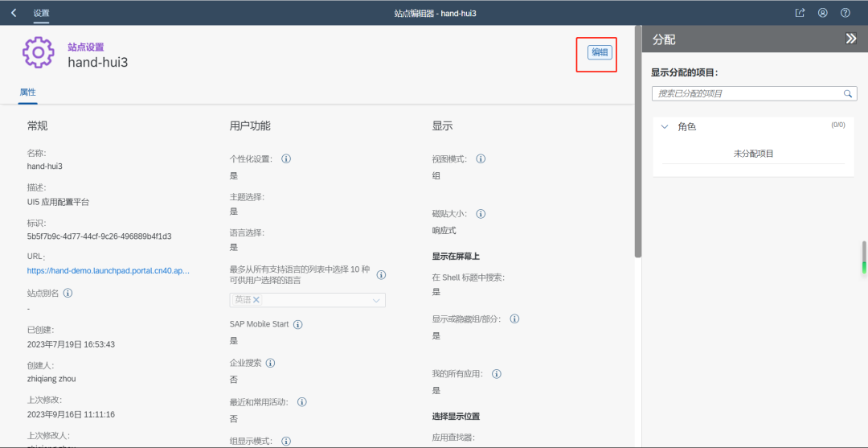Click the creator name zhiqiang zhou
This screenshot has width=868, height=448.
click(x=51, y=379)
